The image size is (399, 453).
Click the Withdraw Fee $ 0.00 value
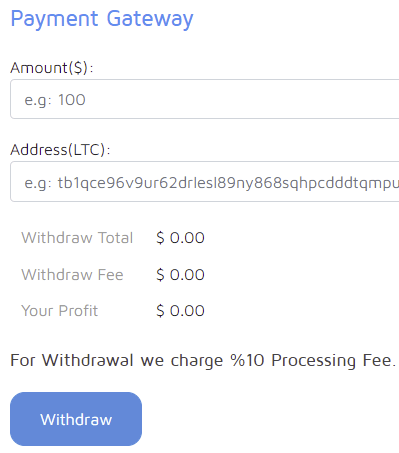click(x=180, y=275)
